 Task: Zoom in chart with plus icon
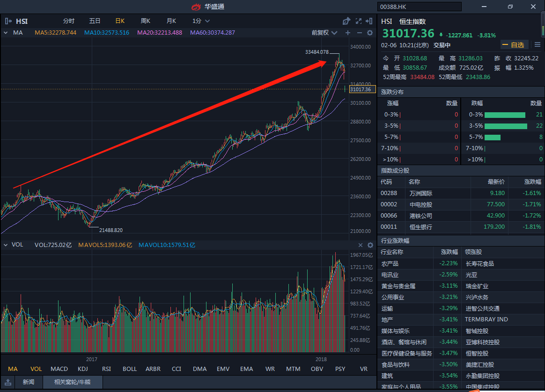point(348,33)
